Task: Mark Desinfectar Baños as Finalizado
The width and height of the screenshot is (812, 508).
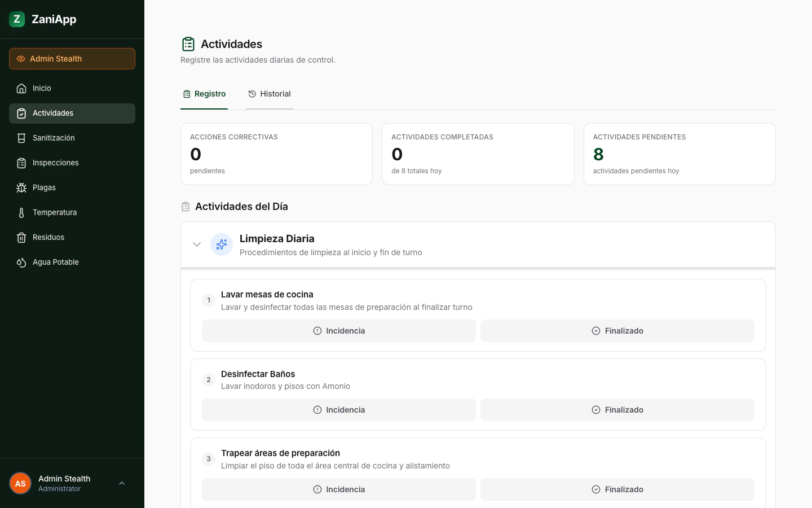Action: pos(617,410)
